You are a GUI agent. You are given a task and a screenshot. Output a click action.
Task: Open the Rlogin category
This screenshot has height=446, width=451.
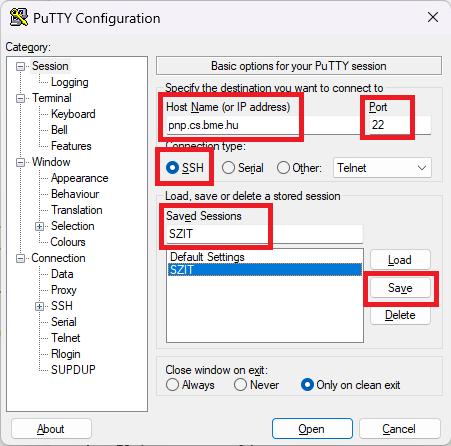pyautogui.click(x=66, y=354)
